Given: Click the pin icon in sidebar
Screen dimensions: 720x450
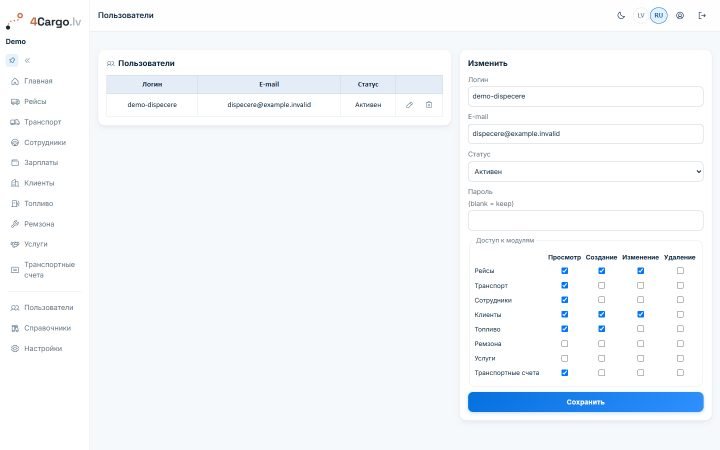Looking at the screenshot, I should point(12,60).
